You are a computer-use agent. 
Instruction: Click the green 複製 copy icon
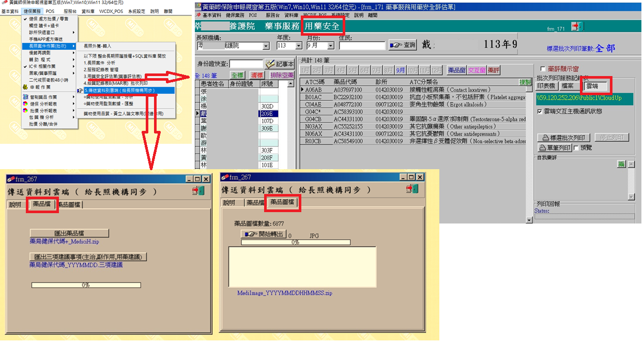[525, 82]
